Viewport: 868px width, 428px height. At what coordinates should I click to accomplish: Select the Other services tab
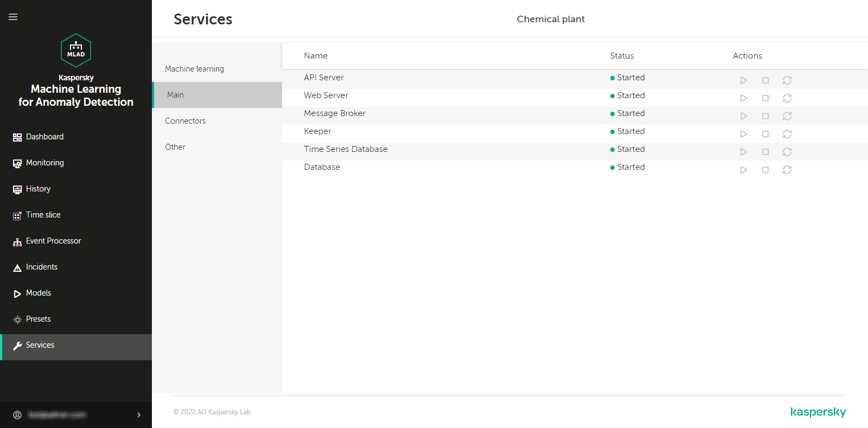point(175,147)
